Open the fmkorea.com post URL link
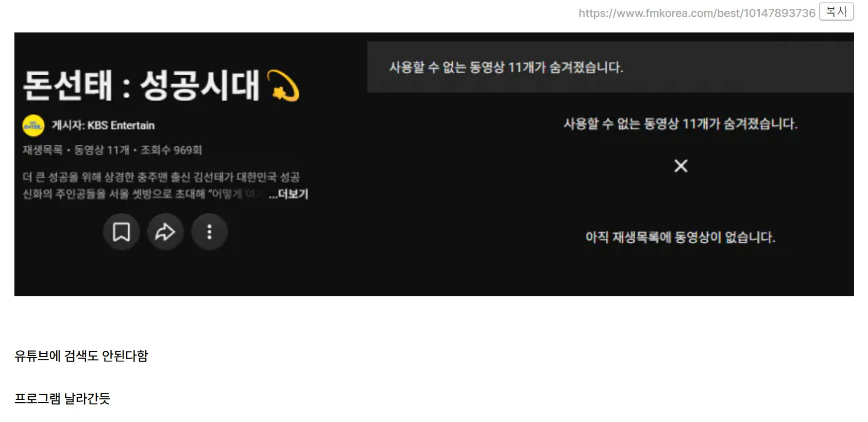Viewport: 868px width, 422px height. 696,13
